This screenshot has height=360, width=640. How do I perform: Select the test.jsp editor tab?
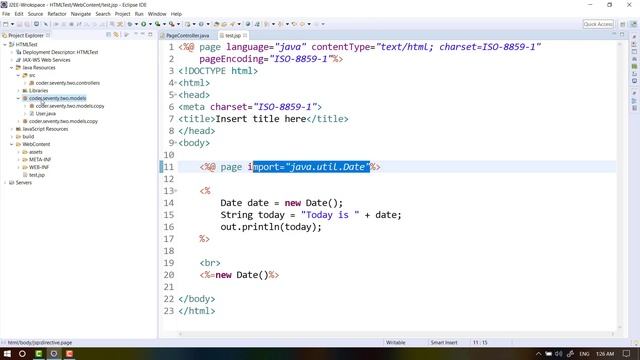[233, 36]
